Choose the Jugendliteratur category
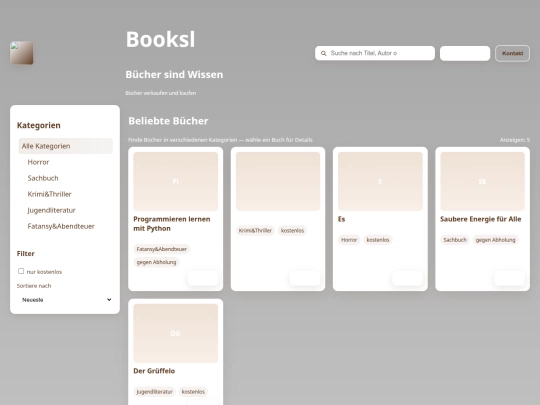The height and width of the screenshot is (405, 540). 51,210
